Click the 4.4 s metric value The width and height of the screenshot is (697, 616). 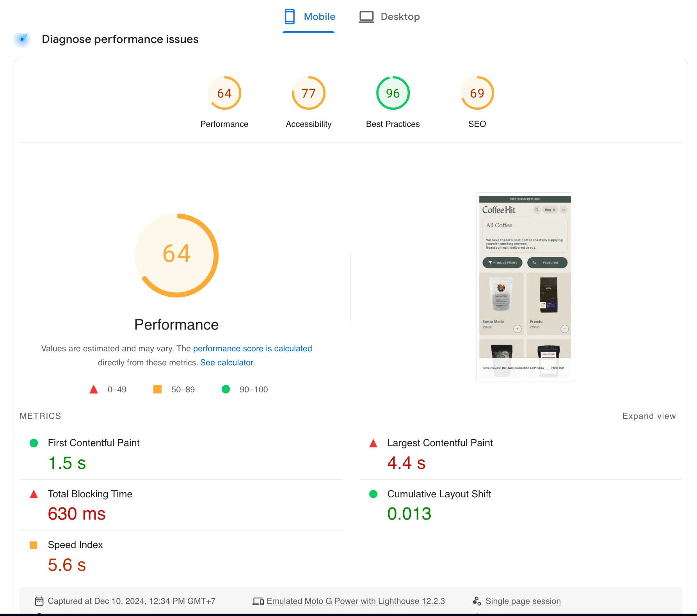click(406, 463)
